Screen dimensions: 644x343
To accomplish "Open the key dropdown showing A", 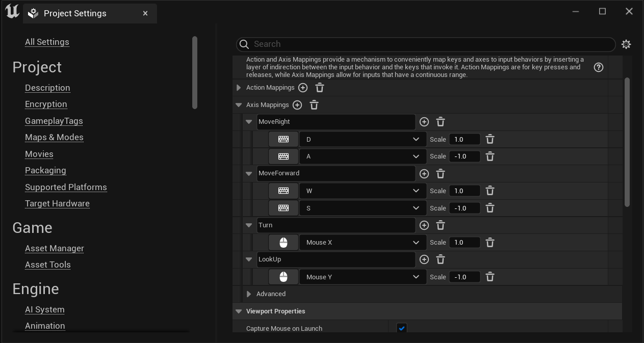I will point(363,156).
